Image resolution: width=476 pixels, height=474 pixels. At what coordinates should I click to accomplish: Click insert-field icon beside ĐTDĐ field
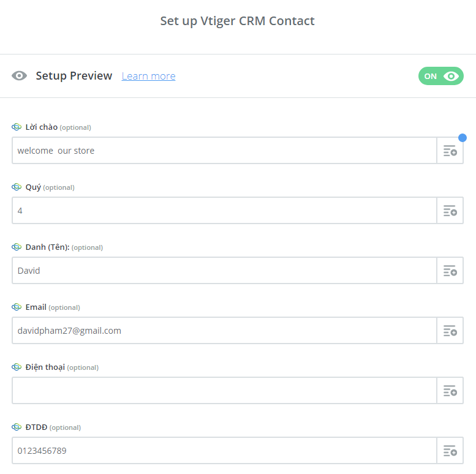pyautogui.click(x=450, y=451)
